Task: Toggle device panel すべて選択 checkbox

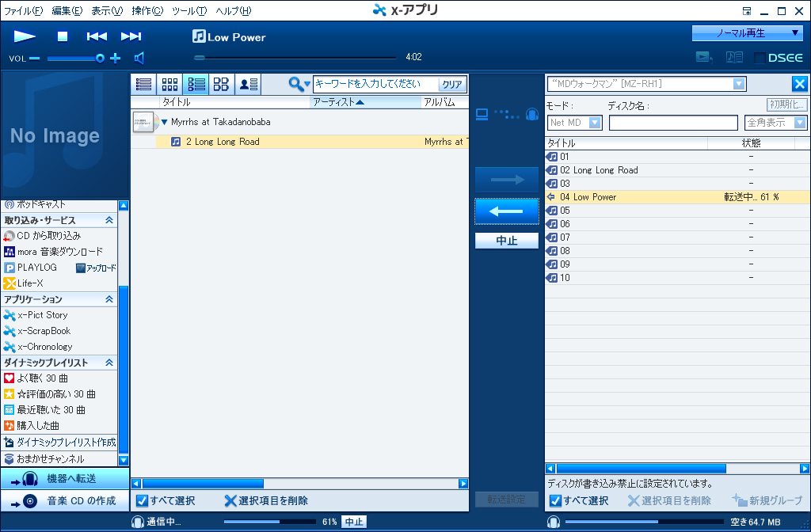Action: click(x=555, y=500)
